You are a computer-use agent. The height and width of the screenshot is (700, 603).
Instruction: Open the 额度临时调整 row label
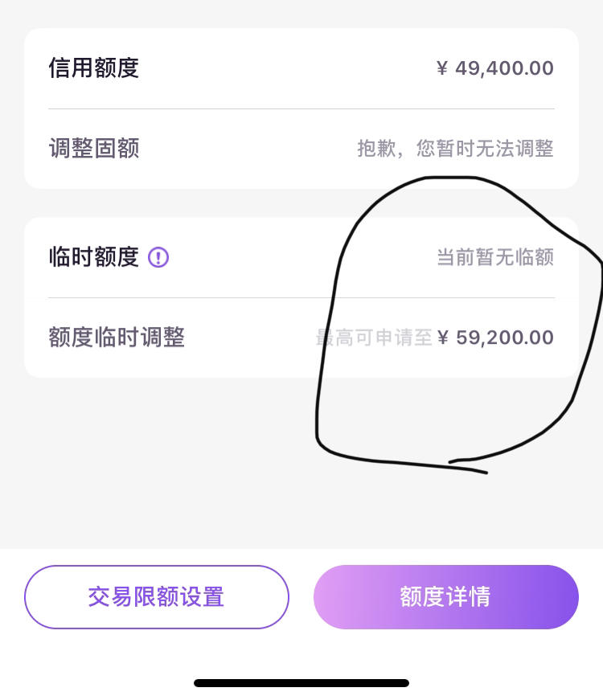117,337
